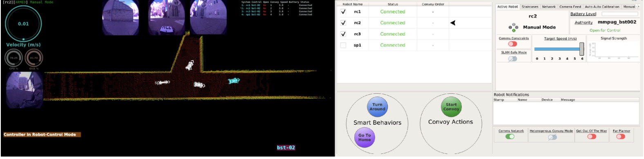The height and width of the screenshot is (159, 644).
Task: Uncheck the rc3 robot checkbox
Action: coord(343,34)
